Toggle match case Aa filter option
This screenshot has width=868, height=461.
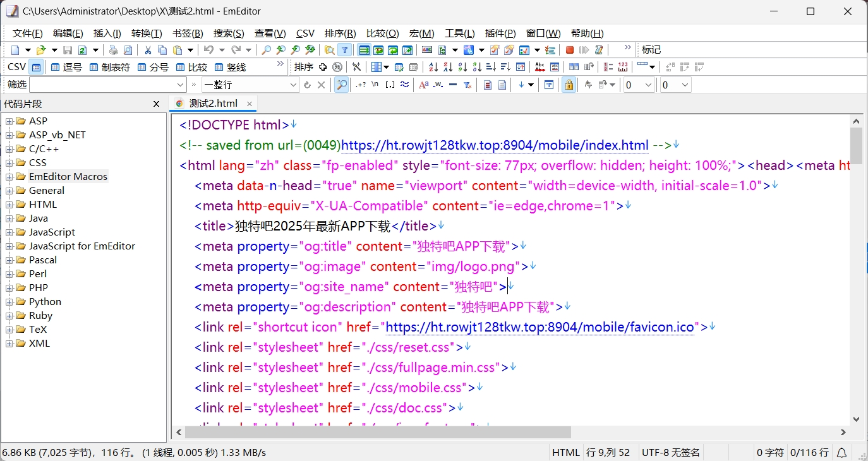point(423,85)
